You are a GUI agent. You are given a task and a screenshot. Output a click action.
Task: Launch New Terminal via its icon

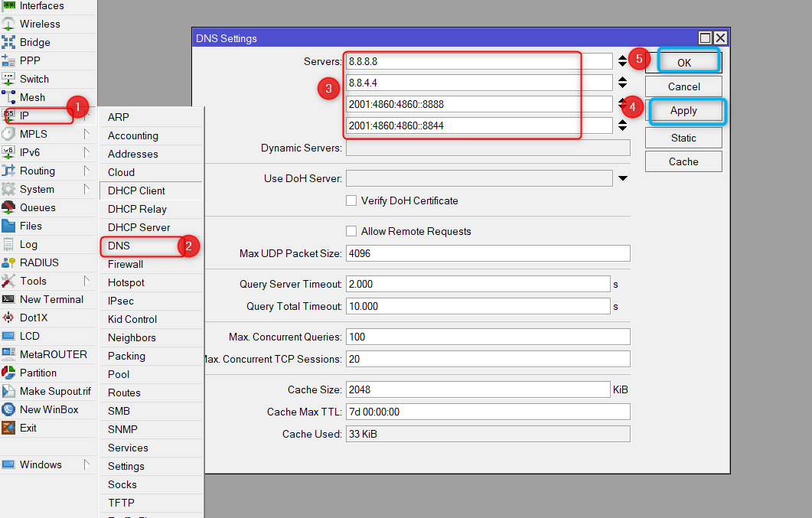8,299
